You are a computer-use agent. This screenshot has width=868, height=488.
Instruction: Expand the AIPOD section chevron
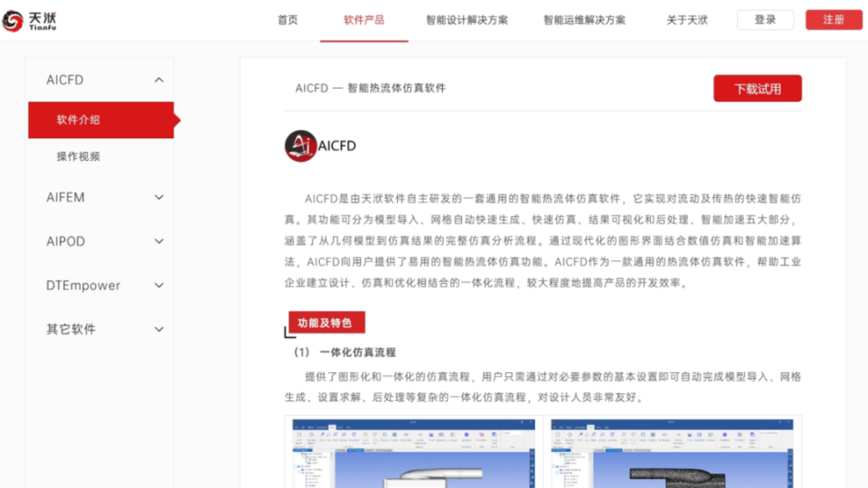(159, 241)
